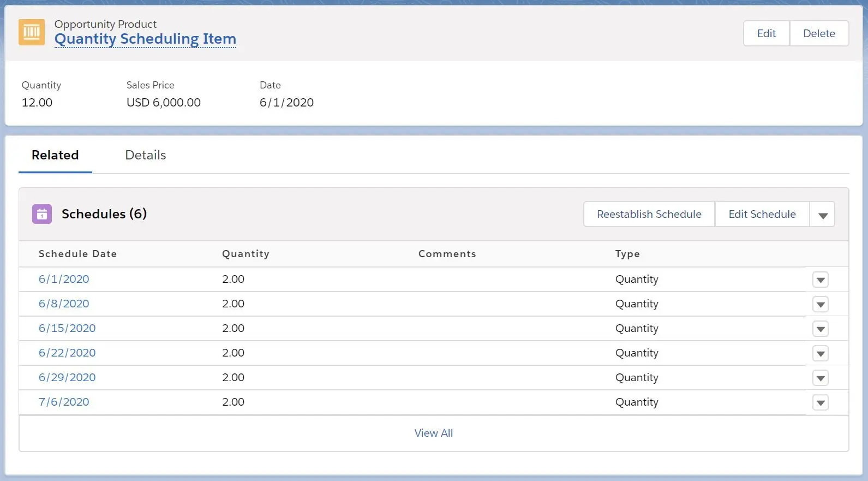Click Schedule Date column header
Viewport: 868px width, 481px height.
coord(78,254)
